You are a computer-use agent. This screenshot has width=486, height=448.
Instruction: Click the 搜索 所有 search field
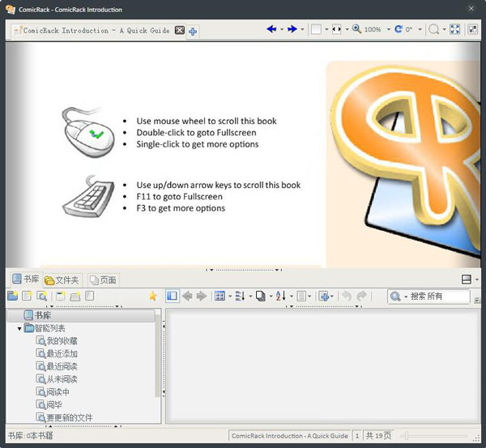439,297
